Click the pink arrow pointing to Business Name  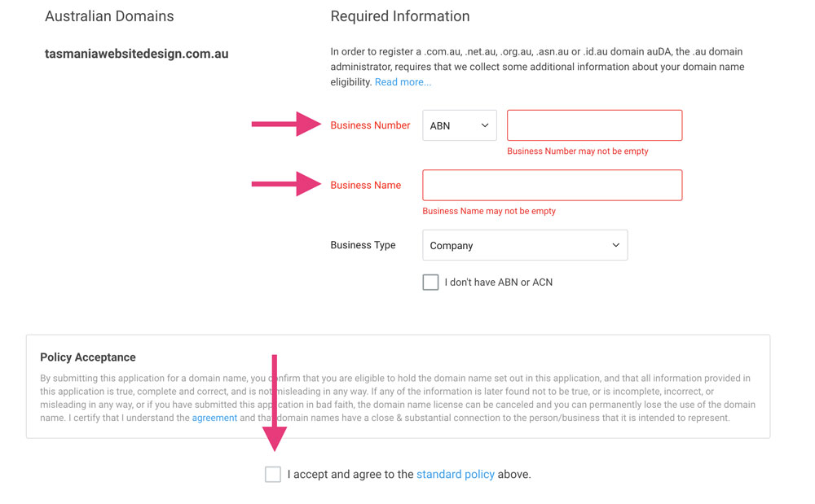(x=286, y=184)
